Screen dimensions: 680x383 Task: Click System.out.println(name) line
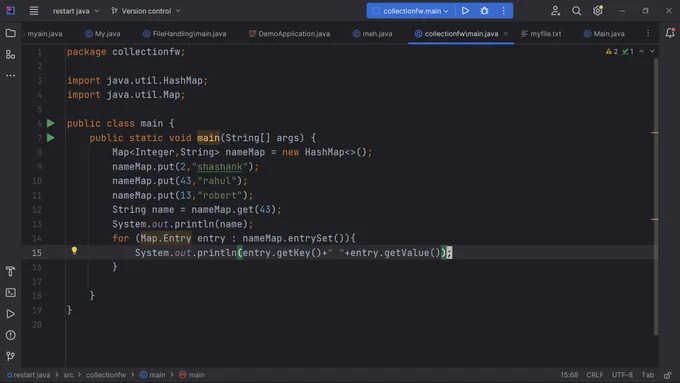coord(182,224)
